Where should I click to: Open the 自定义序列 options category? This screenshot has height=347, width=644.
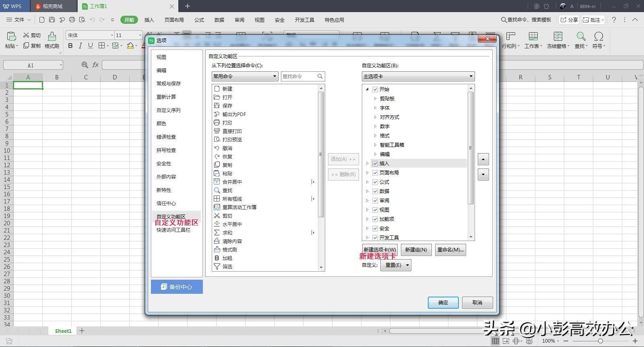(169, 110)
